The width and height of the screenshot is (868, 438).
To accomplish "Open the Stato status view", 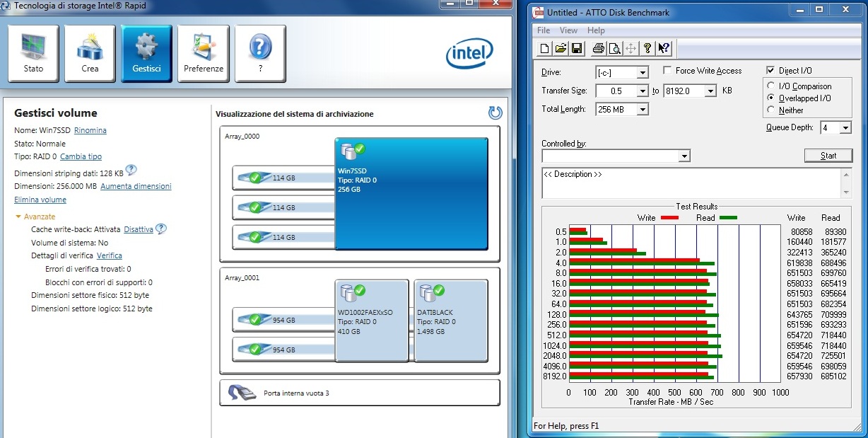I will tap(33, 54).
